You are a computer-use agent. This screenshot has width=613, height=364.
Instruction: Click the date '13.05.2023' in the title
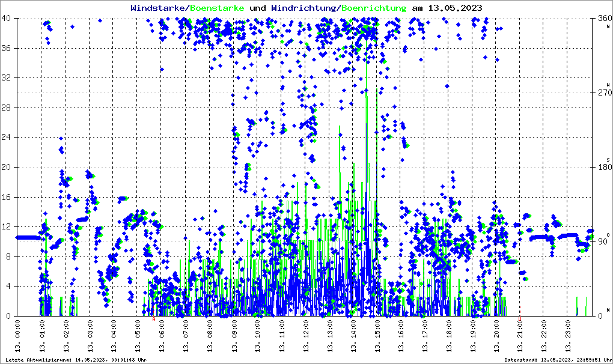click(455, 8)
